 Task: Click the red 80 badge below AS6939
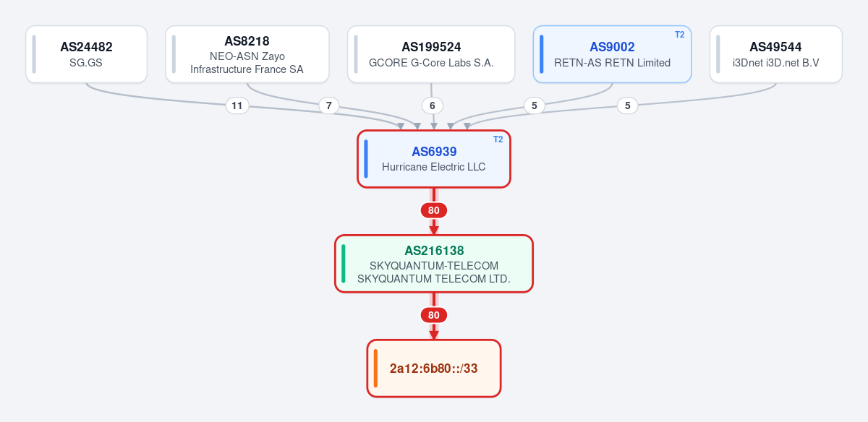pos(434,210)
